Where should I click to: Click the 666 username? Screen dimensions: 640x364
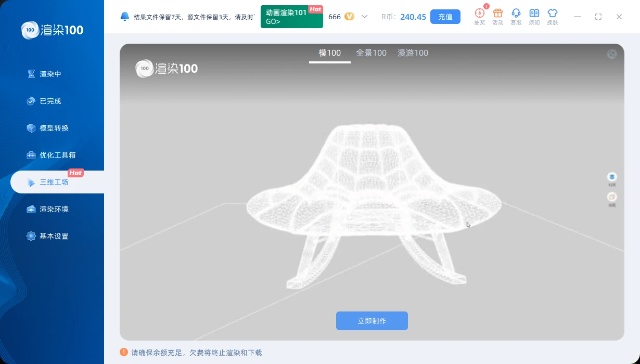click(x=335, y=17)
